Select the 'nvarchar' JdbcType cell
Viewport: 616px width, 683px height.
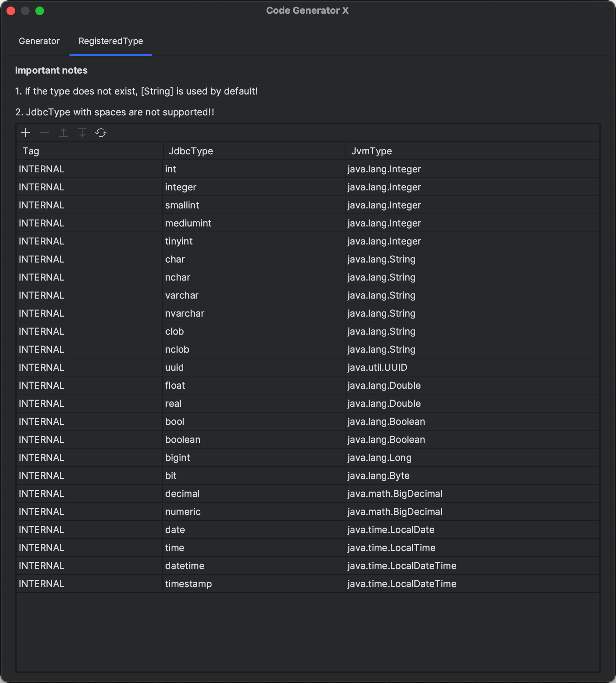[254, 313]
